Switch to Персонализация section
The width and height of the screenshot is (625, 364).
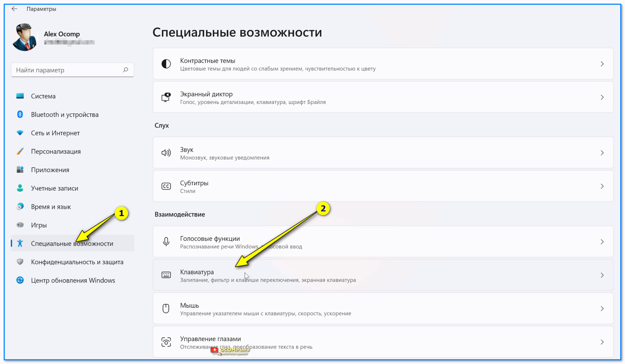click(x=72, y=151)
